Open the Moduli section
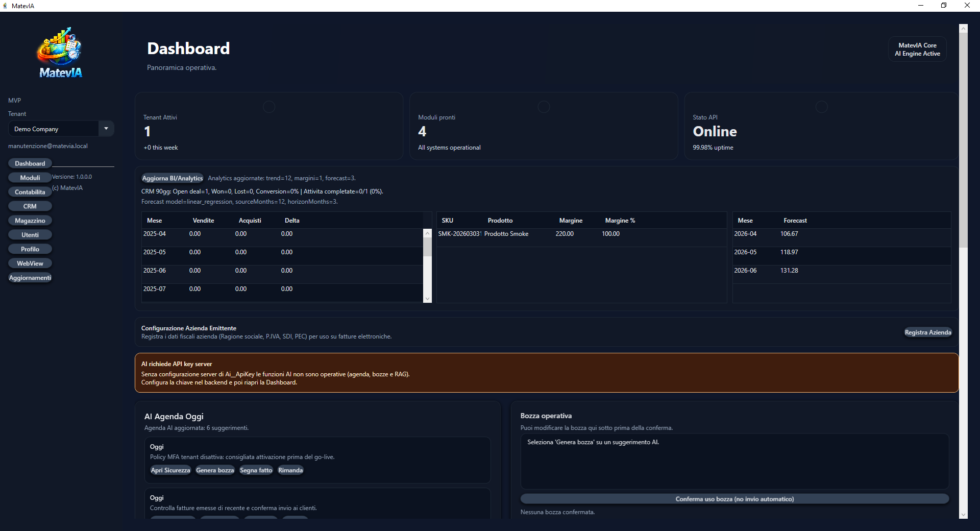 [30, 178]
